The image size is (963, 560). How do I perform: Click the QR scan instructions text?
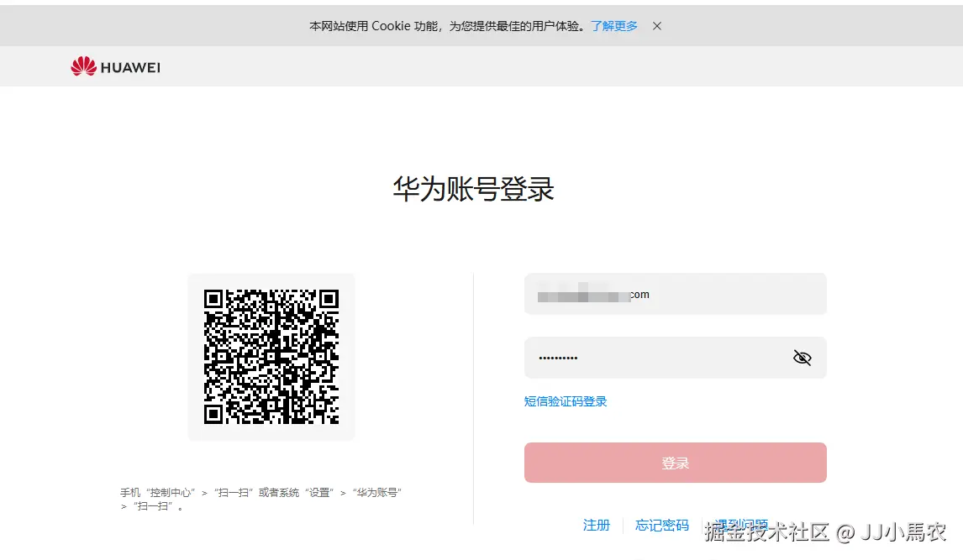point(263,499)
